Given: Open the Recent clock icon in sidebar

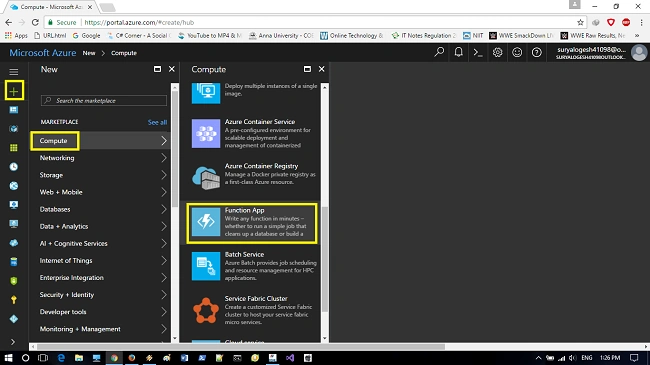Looking at the screenshot, I should (x=14, y=167).
